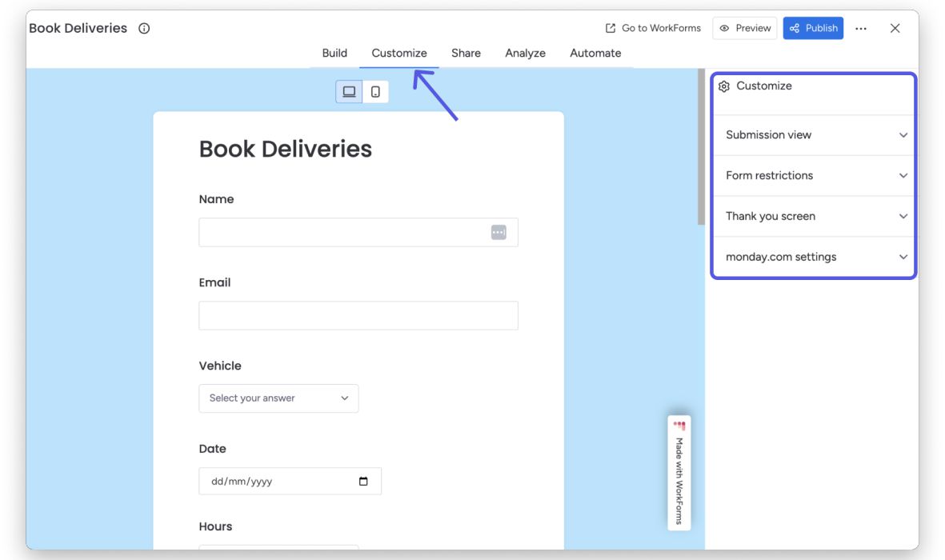Click the form preview scrollbar
The image size is (945, 560).
[701, 147]
